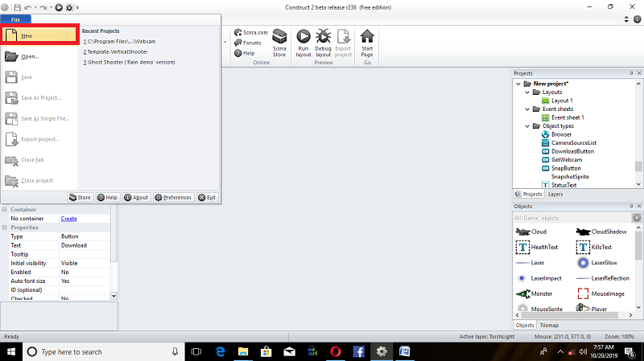Image resolution: width=644 pixels, height=361 pixels.
Task: Select SnapButton in project tree
Action: pos(561,168)
